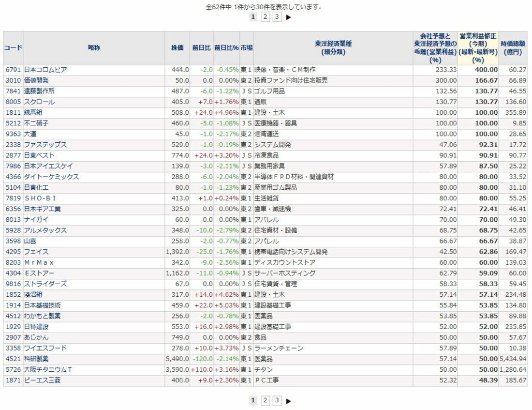532x410 pixels.
Task: Open 科研製薬 stock link
Action: [36, 359]
